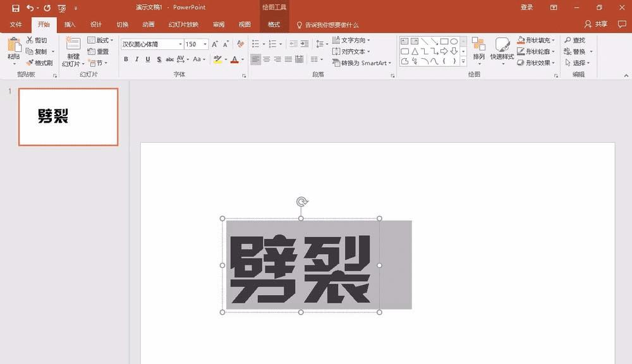
Task: Switch to the Slide Show (幻灯片放映) tab
Action: pyautogui.click(x=183, y=25)
